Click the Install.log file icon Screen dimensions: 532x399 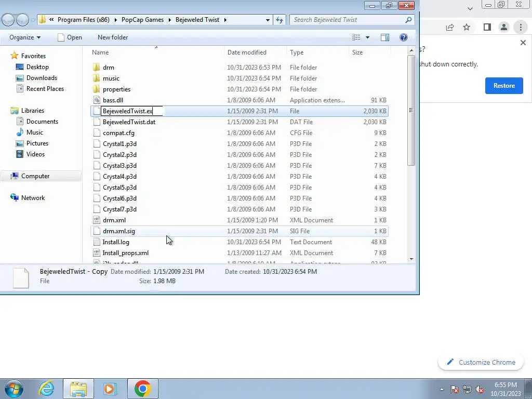pos(97,242)
